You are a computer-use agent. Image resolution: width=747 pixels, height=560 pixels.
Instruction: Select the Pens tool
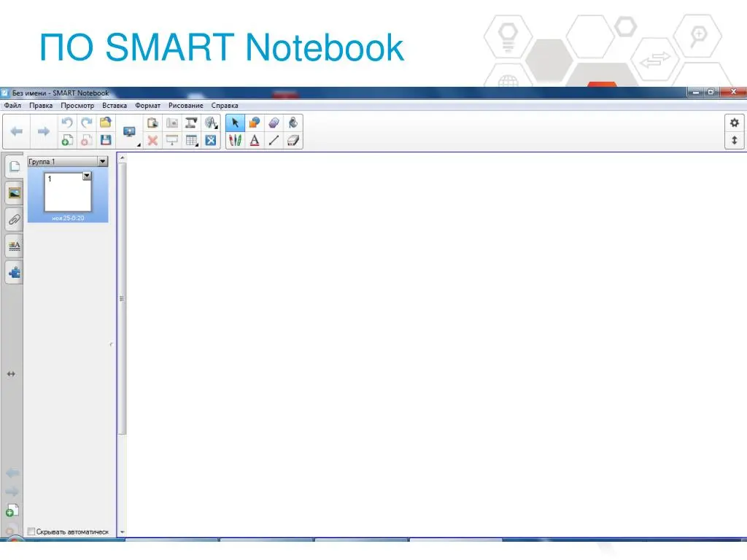(235, 140)
